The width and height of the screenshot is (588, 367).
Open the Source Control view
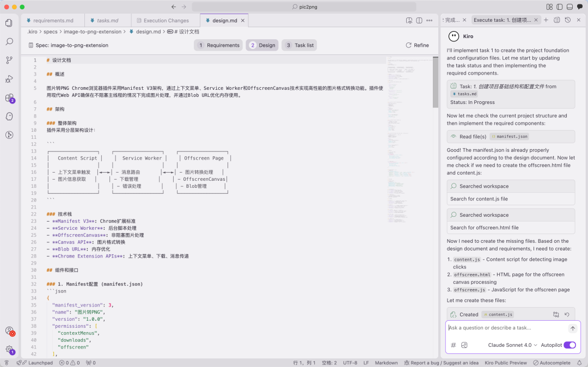(x=9, y=60)
